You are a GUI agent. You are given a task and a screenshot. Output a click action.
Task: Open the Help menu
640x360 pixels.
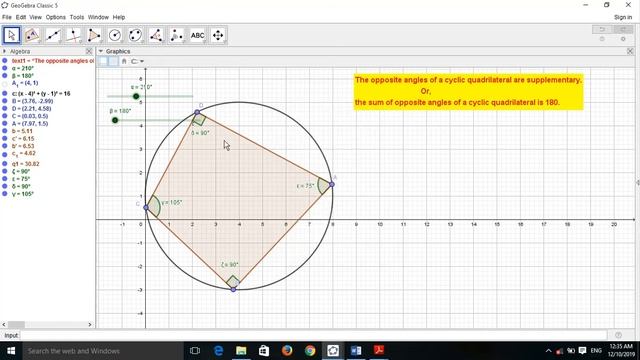click(119, 17)
